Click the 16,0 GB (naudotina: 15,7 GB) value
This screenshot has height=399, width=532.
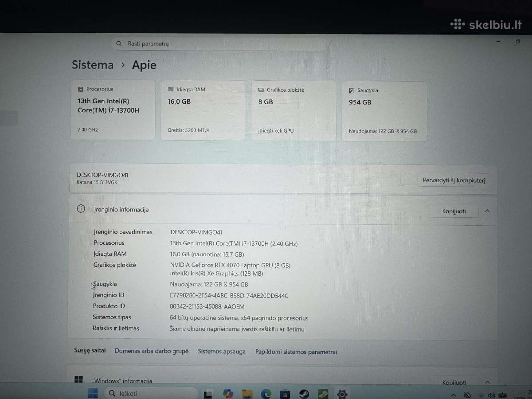pyautogui.click(x=207, y=254)
